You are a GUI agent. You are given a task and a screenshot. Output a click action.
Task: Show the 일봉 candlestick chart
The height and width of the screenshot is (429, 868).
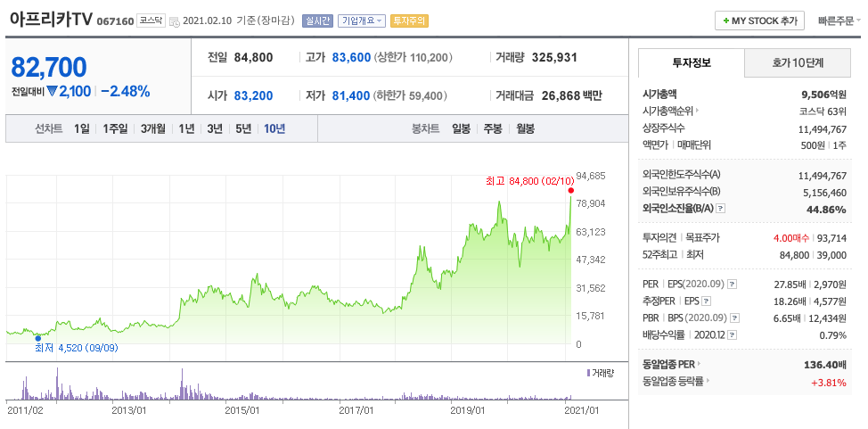[x=461, y=128]
